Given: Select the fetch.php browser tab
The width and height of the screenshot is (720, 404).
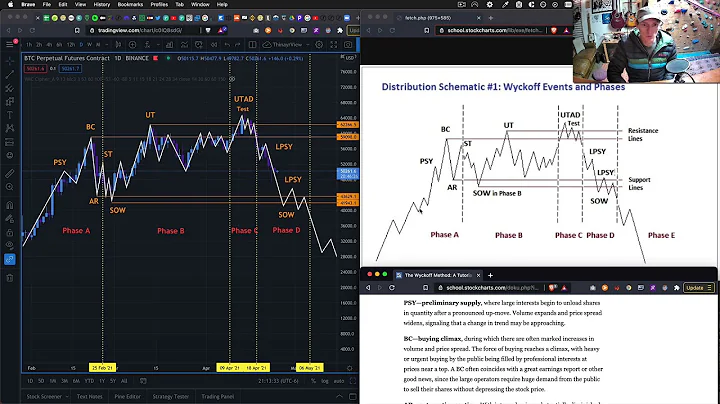Looking at the screenshot, I should pos(439,18).
